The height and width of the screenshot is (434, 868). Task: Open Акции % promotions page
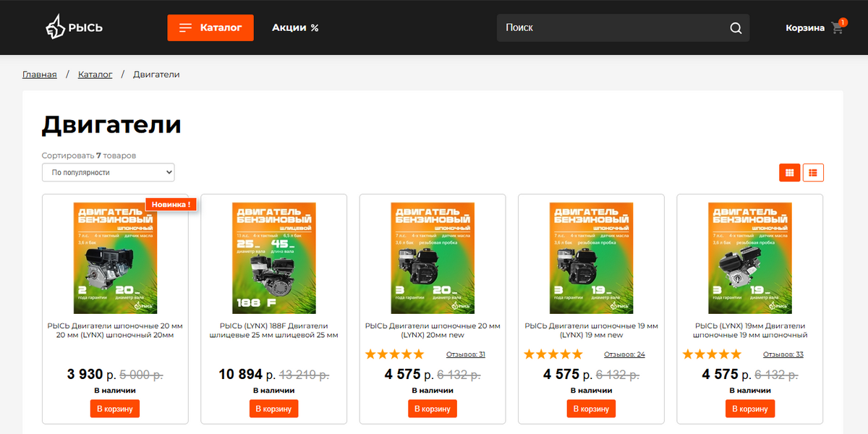[x=295, y=27]
